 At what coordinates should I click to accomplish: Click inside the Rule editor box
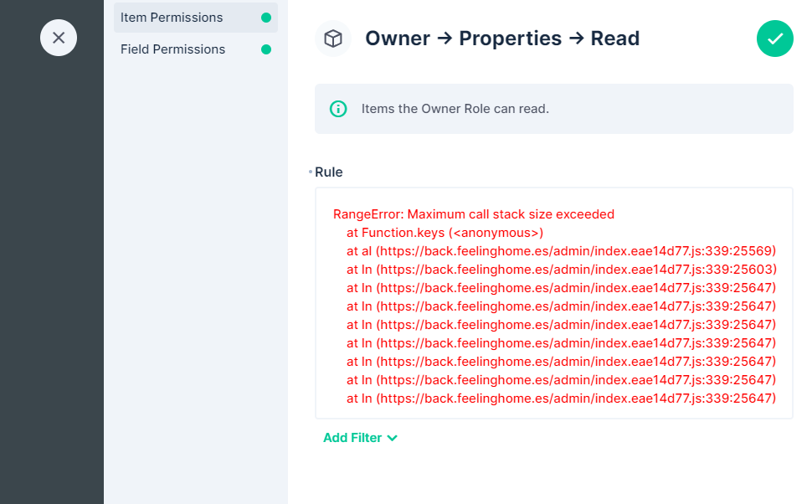pos(553,301)
